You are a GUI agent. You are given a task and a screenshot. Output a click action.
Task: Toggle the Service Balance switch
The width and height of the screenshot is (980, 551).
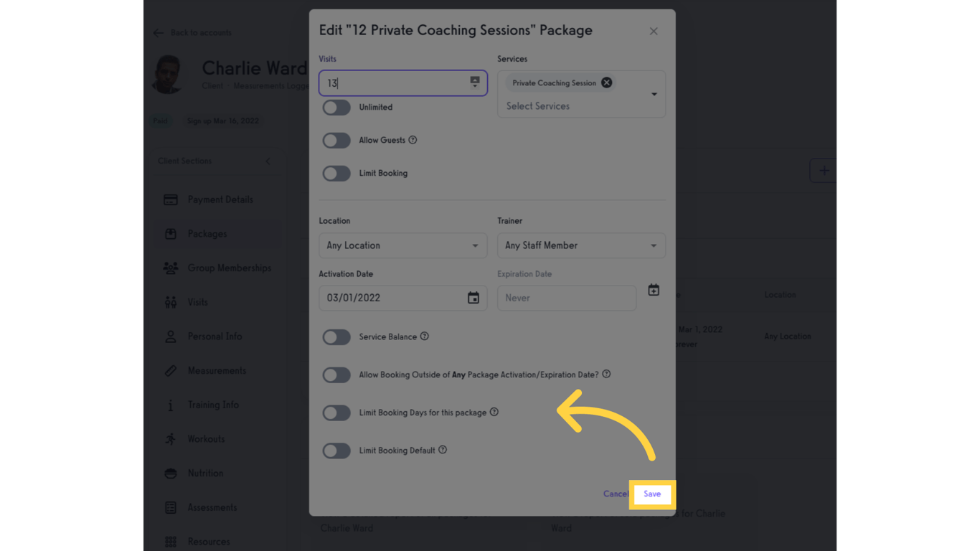336,337
